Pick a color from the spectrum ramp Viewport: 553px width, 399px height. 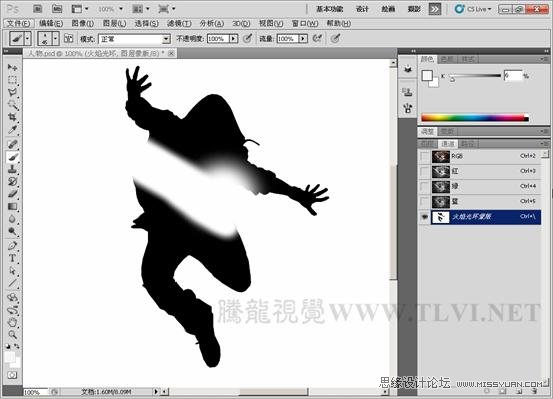point(475,118)
